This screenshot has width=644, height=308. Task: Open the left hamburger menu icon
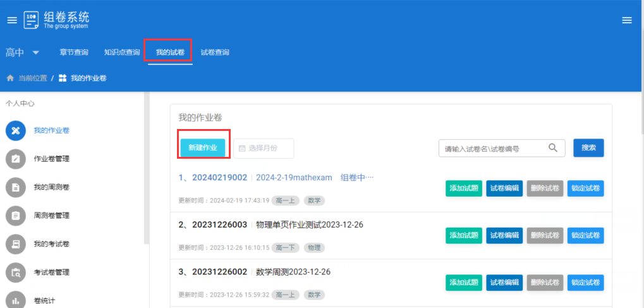(12, 20)
